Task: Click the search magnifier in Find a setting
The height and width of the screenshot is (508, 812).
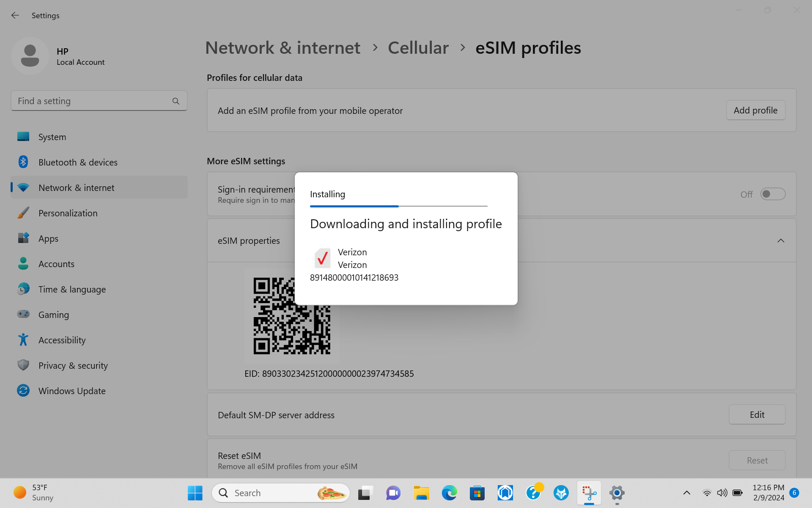Action: tap(176, 101)
